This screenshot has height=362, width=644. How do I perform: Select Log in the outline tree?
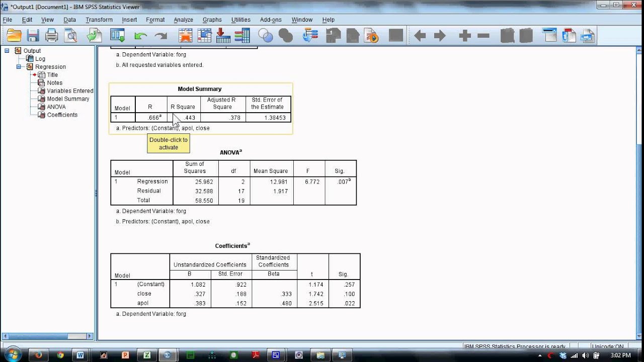click(x=40, y=59)
